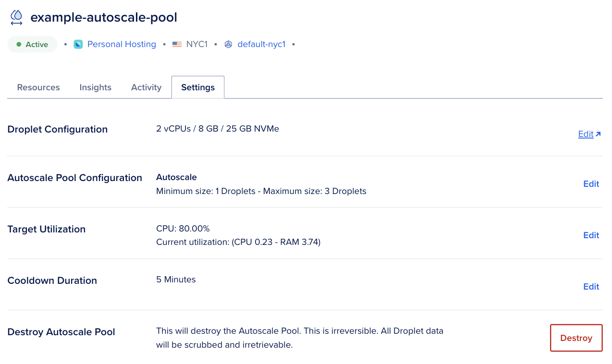Select the pool name example-autoscale-pool
Viewport: 612px width, 364px height.
click(x=104, y=17)
